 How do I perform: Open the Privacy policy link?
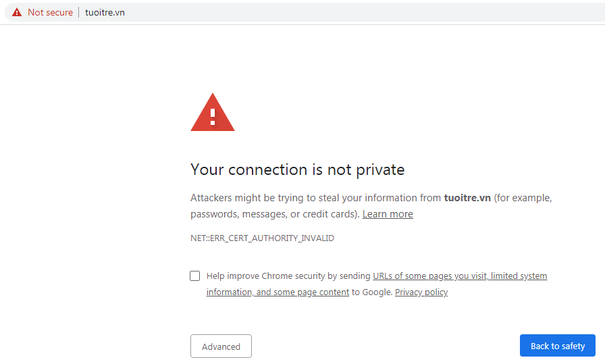pyautogui.click(x=421, y=292)
